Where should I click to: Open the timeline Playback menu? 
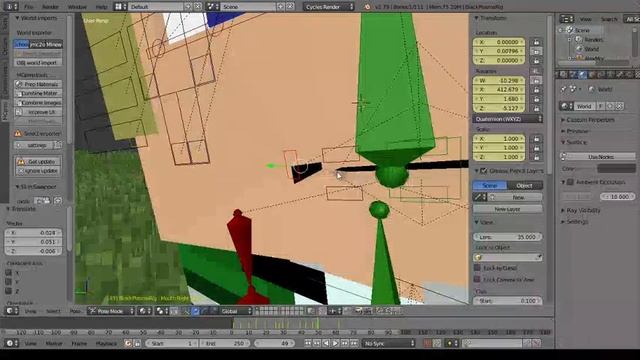click(106, 344)
